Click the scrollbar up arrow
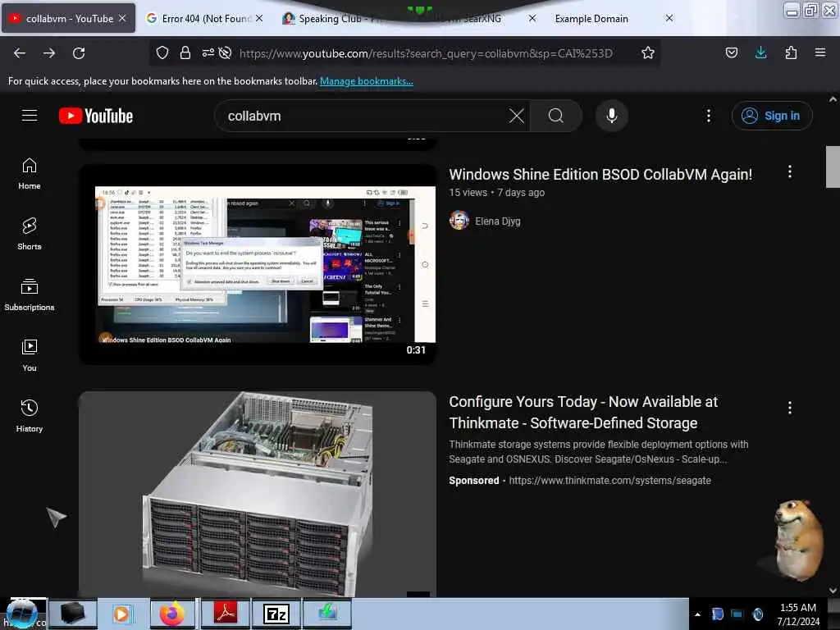The image size is (840, 630). tap(833, 99)
